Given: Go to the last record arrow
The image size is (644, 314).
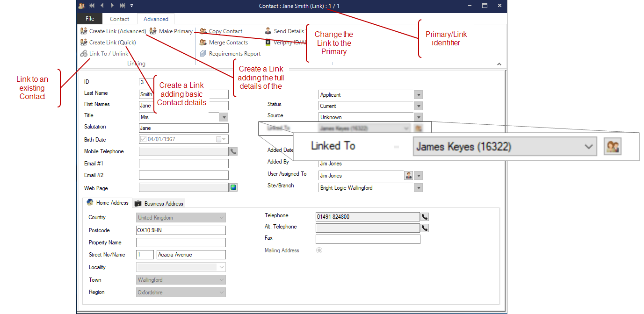Looking at the screenshot, I should pos(122,6).
